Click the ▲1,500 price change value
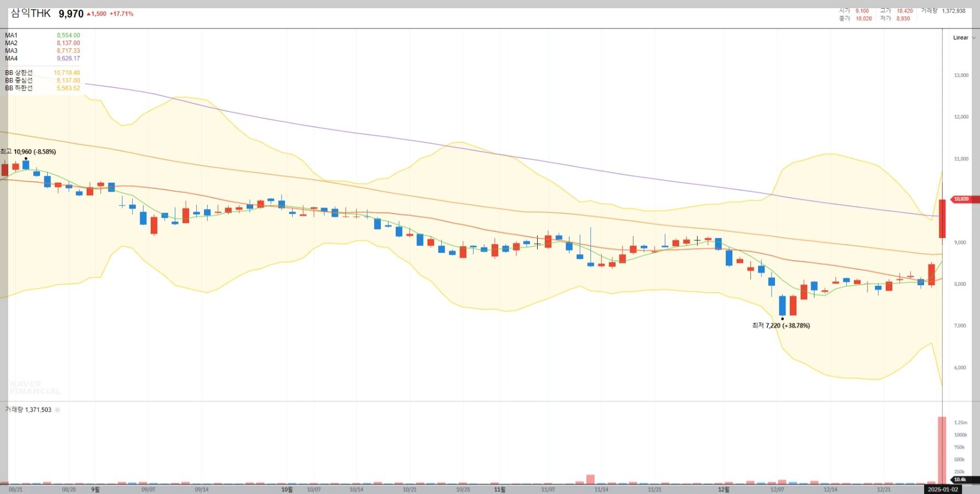The image size is (980, 494). 96,14
